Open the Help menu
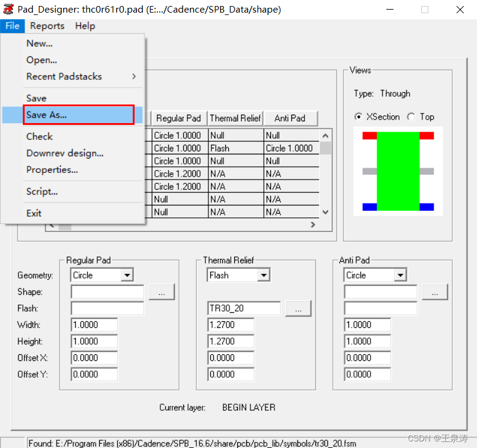The image size is (477, 448). tap(85, 26)
